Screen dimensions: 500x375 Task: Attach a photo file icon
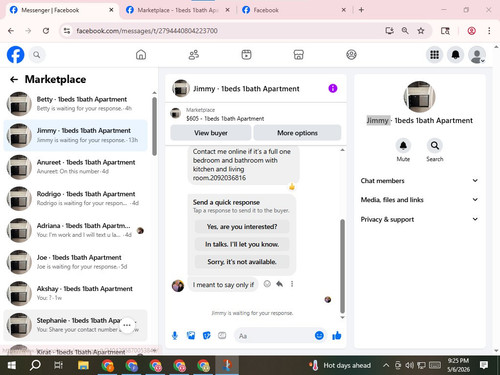point(191,335)
